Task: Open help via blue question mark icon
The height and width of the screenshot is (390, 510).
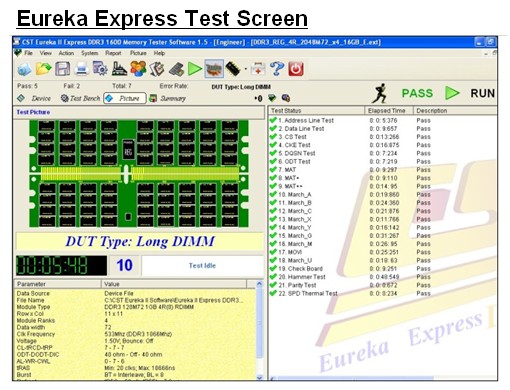Action: tap(277, 69)
